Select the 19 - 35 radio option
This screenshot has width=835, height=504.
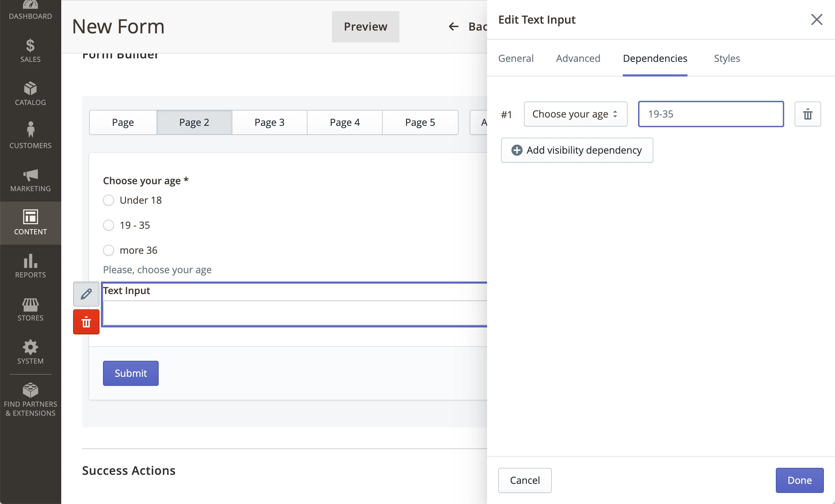(x=109, y=225)
